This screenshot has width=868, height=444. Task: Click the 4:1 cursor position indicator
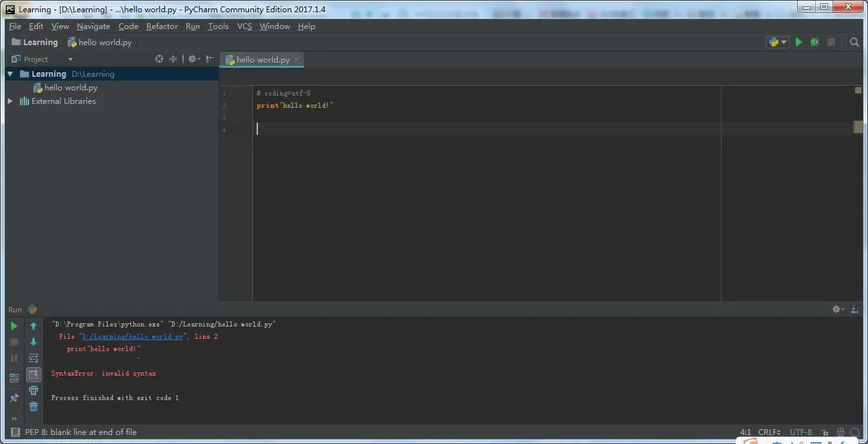pyautogui.click(x=745, y=432)
